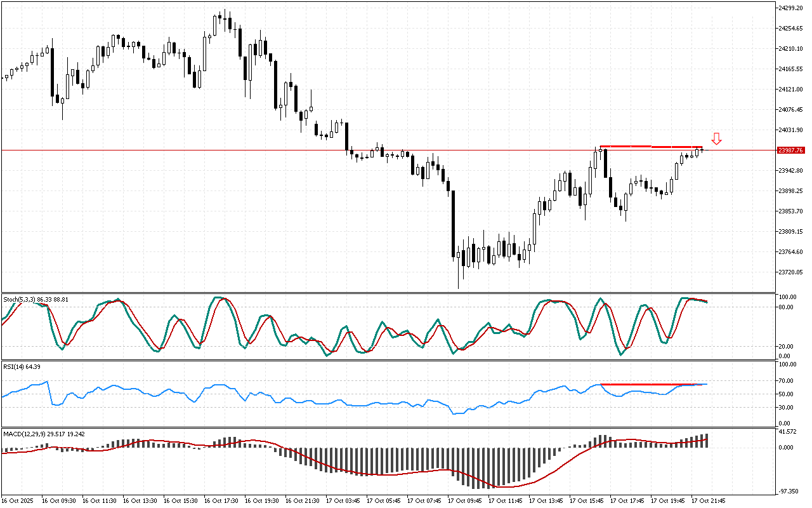This screenshot has width=812, height=508.
Task: Click the 20.00 level in Stochastic panel
Action: pyautogui.click(x=787, y=346)
